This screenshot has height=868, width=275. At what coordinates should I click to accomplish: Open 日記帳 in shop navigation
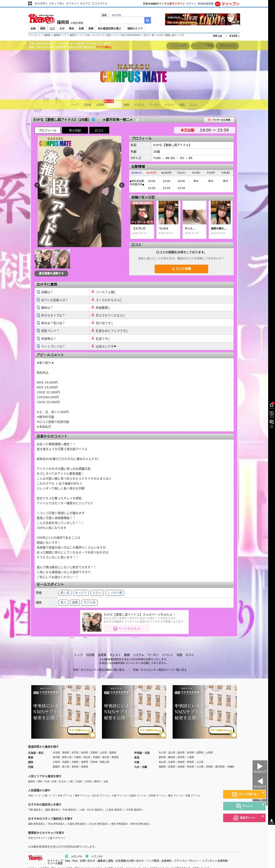coord(87,105)
